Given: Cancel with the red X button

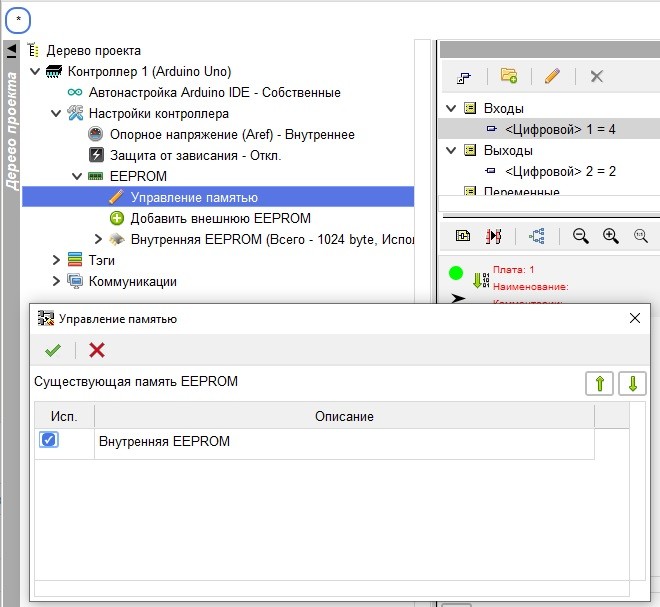Looking at the screenshot, I should point(97,350).
